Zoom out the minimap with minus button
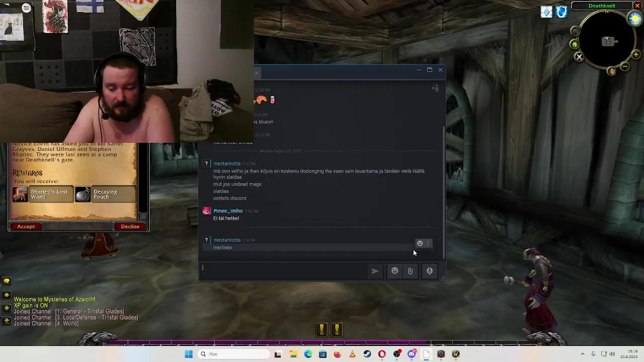The height and width of the screenshot is (362, 644). (625, 66)
